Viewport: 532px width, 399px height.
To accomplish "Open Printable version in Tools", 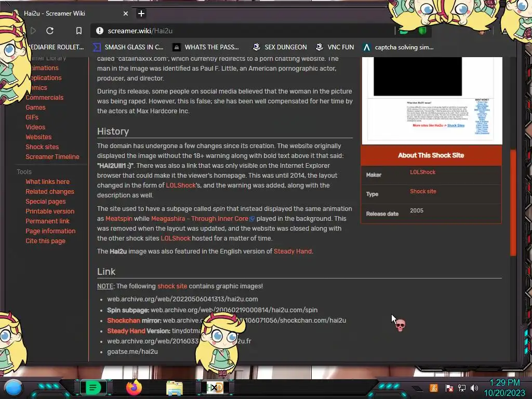I will 50,211.
